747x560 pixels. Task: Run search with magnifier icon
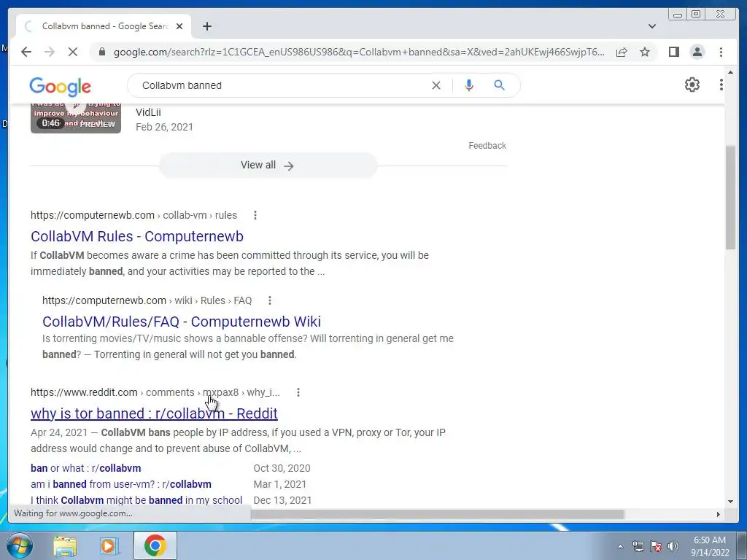pos(499,85)
